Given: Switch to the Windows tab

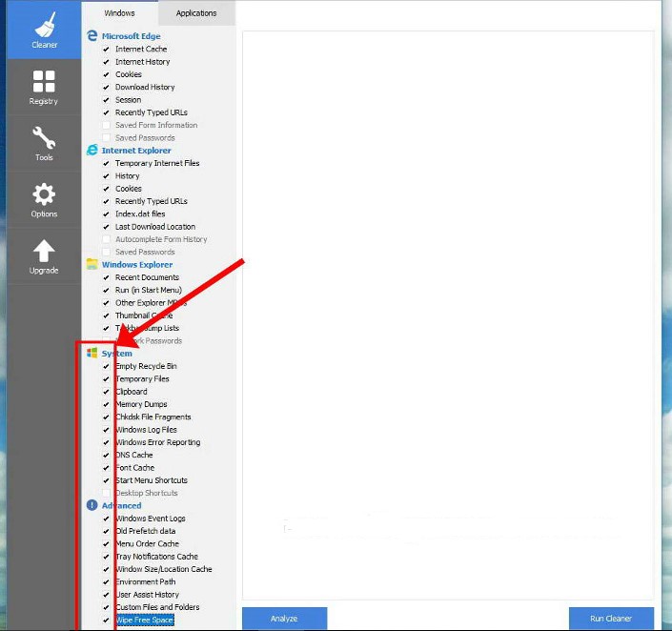Looking at the screenshot, I should click(119, 13).
